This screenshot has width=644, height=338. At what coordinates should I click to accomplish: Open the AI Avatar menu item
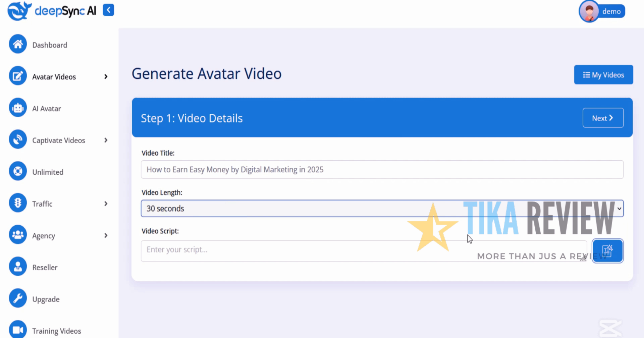[x=47, y=109]
